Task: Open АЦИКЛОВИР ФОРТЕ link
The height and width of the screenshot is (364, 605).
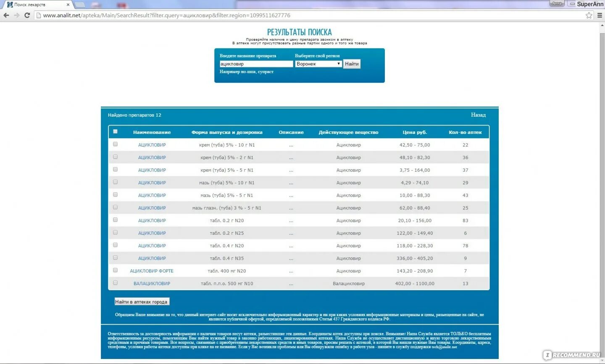Action: pyautogui.click(x=152, y=271)
